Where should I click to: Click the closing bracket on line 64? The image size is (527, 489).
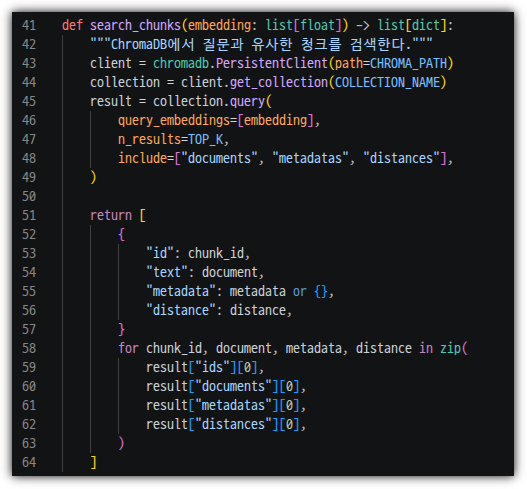click(x=93, y=462)
